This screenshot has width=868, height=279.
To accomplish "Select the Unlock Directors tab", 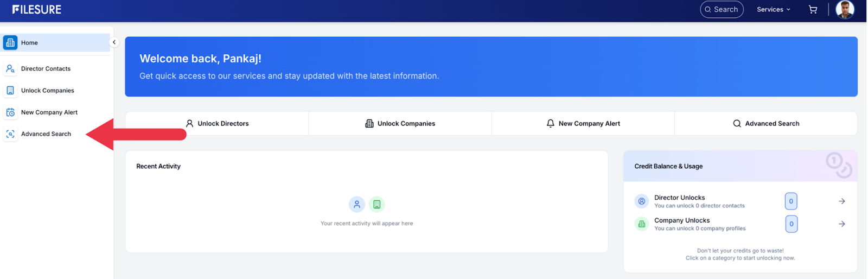I will [217, 124].
